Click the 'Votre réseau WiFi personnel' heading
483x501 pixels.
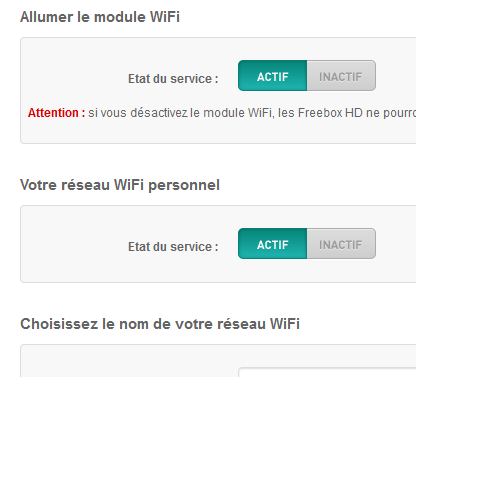click(x=120, y=185)
